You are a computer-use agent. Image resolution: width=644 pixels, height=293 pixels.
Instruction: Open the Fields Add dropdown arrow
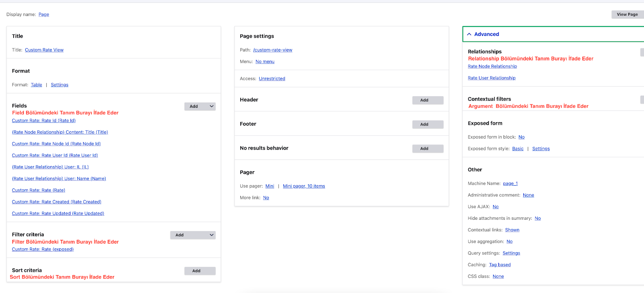pyautogui.click(x=211, y=106)
